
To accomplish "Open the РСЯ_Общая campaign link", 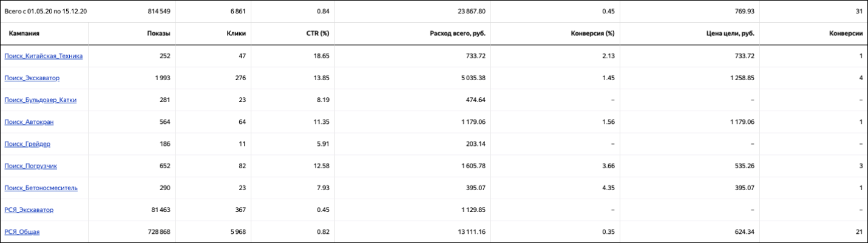I will (x=22, y=231).
